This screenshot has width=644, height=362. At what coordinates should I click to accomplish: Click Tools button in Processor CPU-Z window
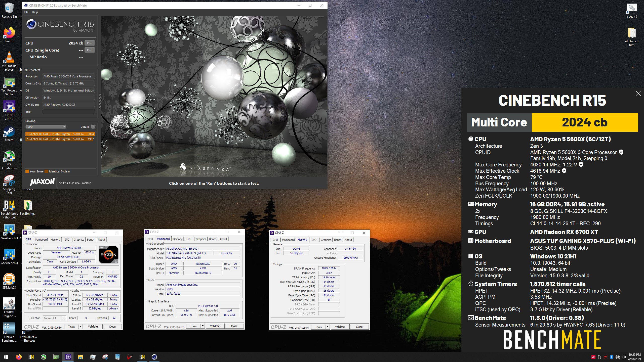tap(71, 327)
